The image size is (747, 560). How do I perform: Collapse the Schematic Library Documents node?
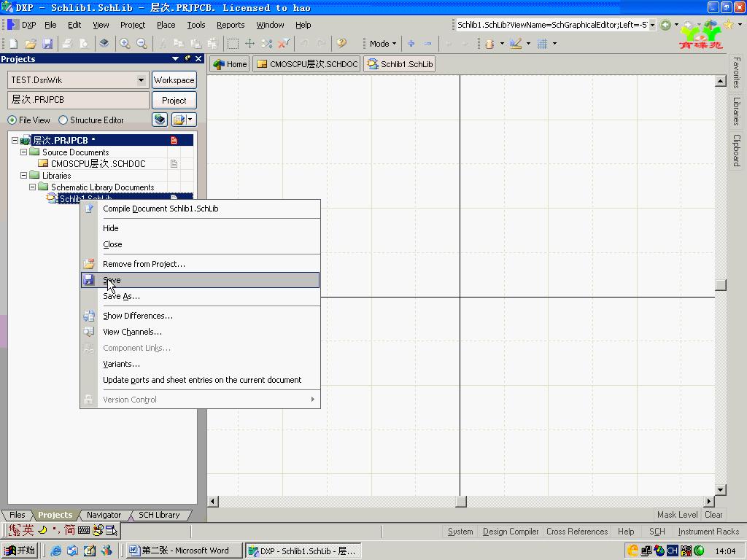coord(32,187)
